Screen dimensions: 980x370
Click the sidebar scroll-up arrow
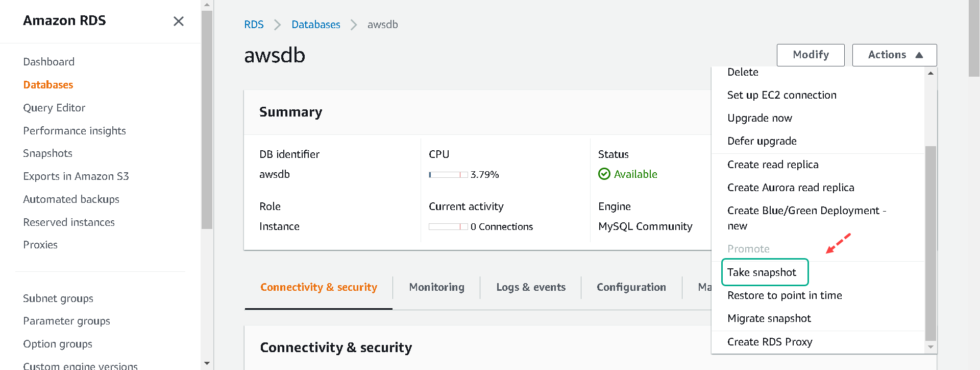[x=207, y=5]
